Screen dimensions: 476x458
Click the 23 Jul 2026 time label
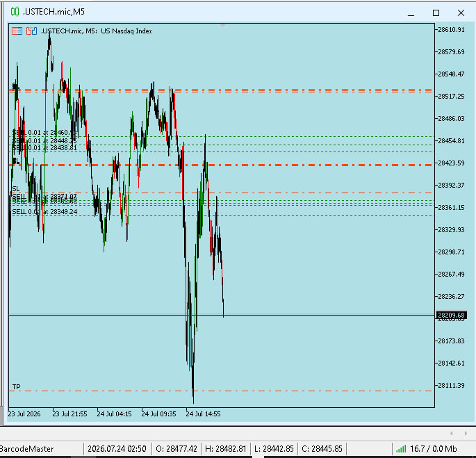pyautogui.click(x=24, y=414)
